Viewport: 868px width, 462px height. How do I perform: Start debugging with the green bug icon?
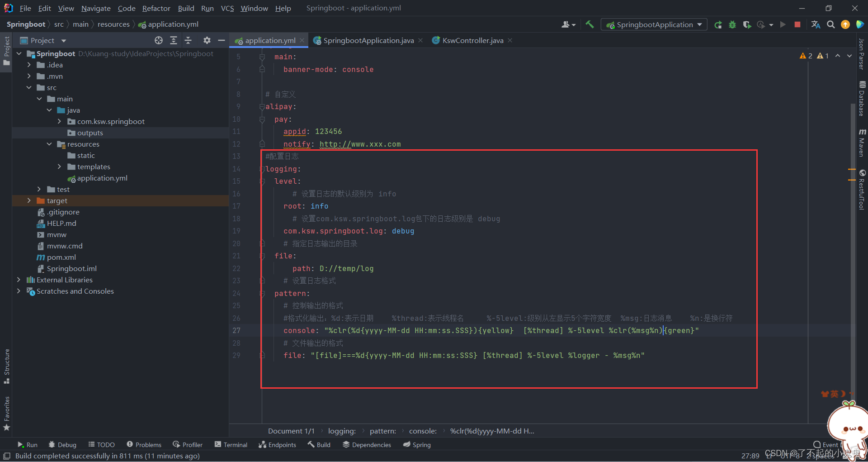pos(732,24)
